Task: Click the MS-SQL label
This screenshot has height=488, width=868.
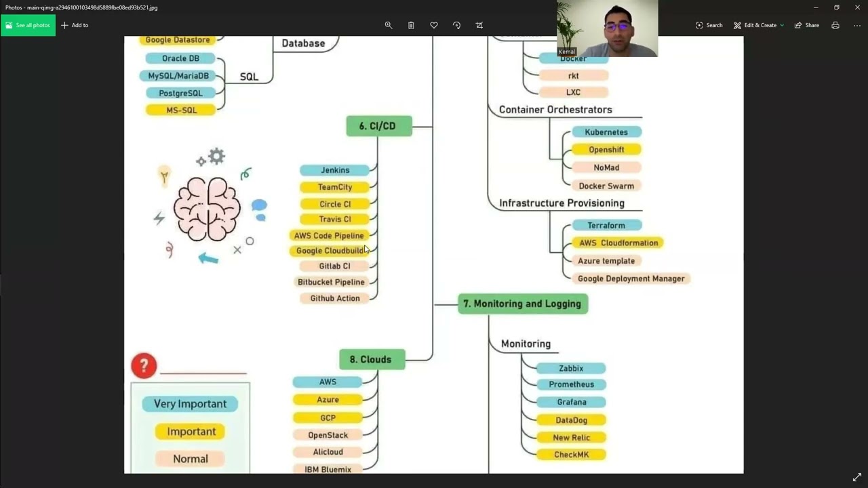Action: pos(181,110)
